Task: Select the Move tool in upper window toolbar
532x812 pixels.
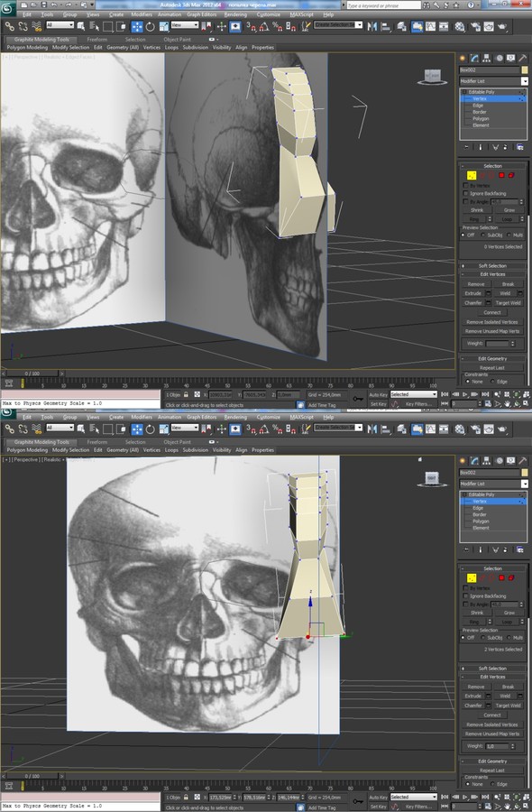Action: [137, 26]
